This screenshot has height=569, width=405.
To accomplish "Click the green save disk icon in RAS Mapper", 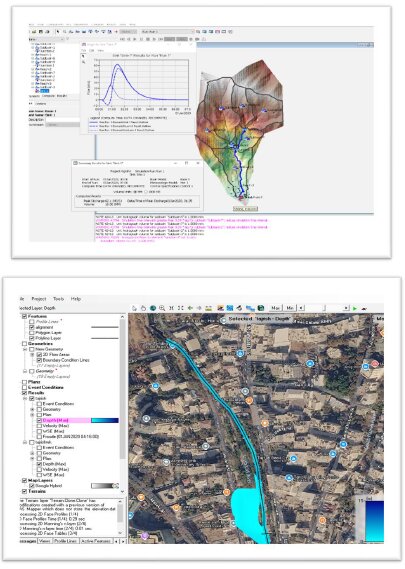I will tap(261, 308).
